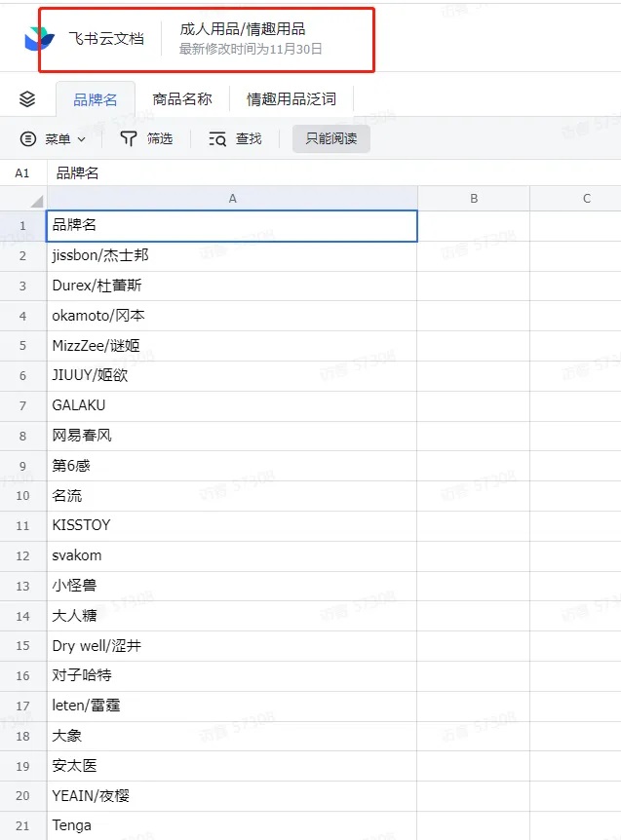Click the cell containing GALAKU
The height and width of the screenshot is (840, 621).
pos(232,405)
